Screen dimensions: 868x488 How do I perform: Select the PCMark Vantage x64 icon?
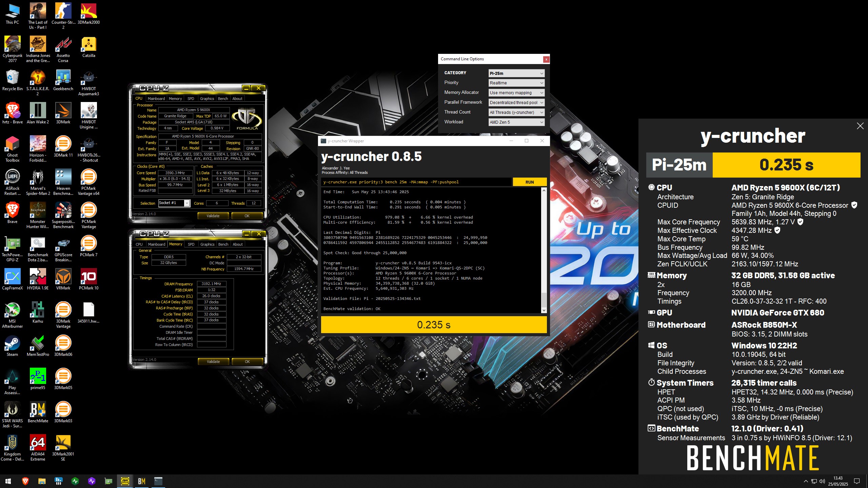[88, 183]
